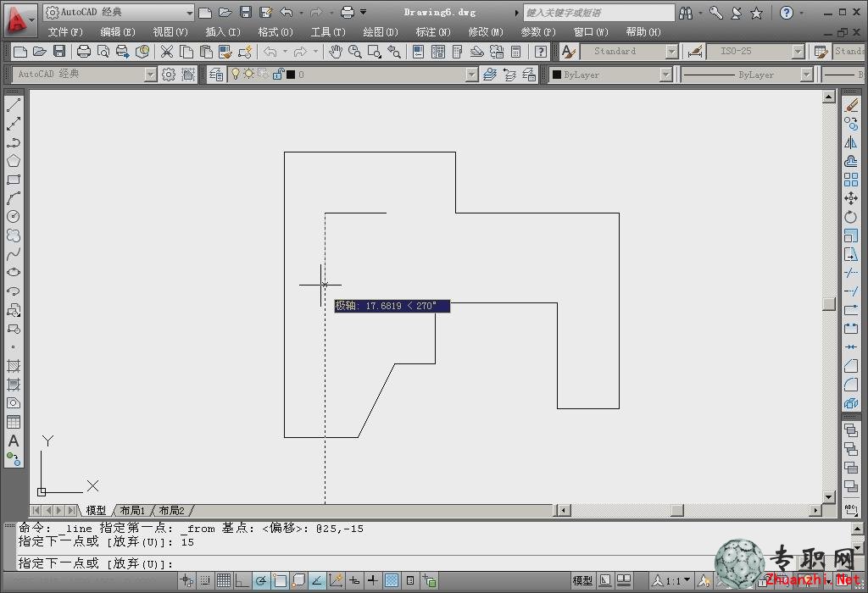Image resolution: width=868 pixels, height=593 pixels.
Task: Choose the Ellipse drawing tool
Action: click(x=14, y=272)
